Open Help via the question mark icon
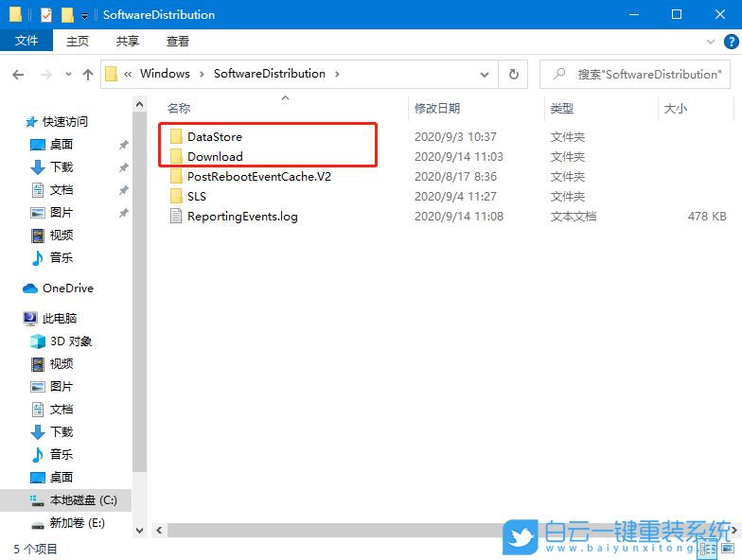The image size is (742, 560). click(x=731, y=42)
